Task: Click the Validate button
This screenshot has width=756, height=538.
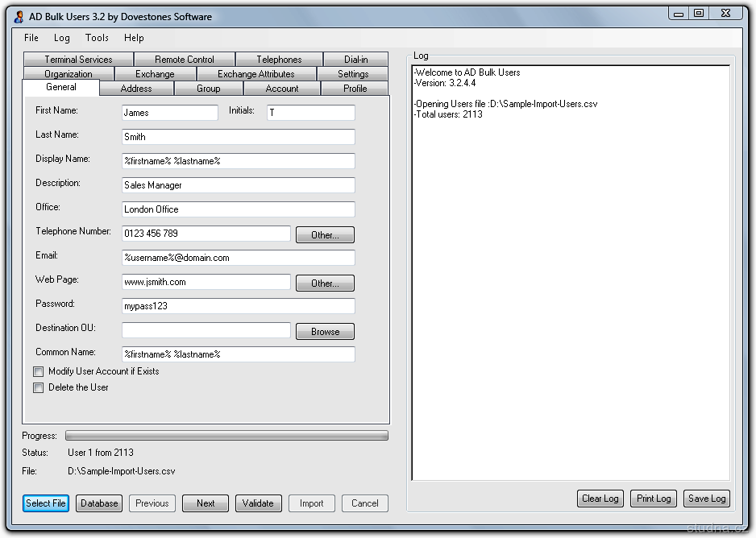Action: [x=258, y=503]
